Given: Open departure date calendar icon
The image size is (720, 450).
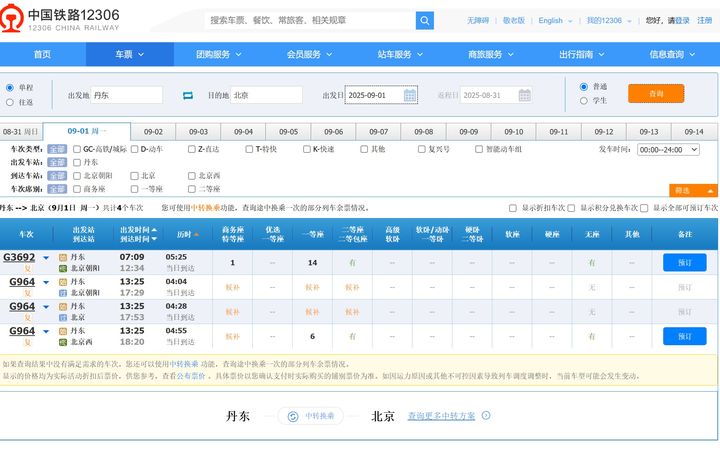Looking at the screenshot, I should coord(410,95).
